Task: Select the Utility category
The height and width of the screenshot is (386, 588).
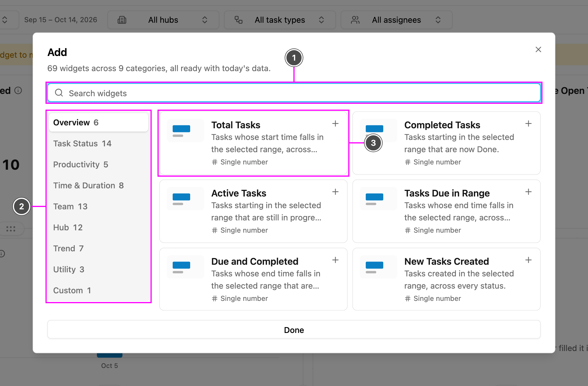Action: point(99,269)
